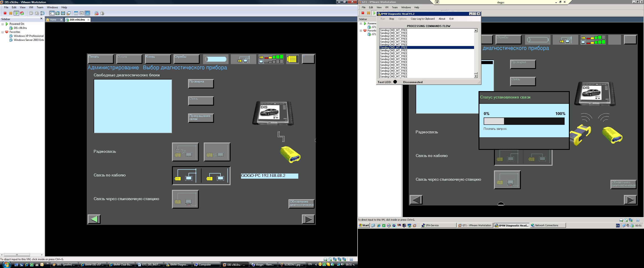Collapse Favorites node in GT1 sidebar

click(361, 31)
